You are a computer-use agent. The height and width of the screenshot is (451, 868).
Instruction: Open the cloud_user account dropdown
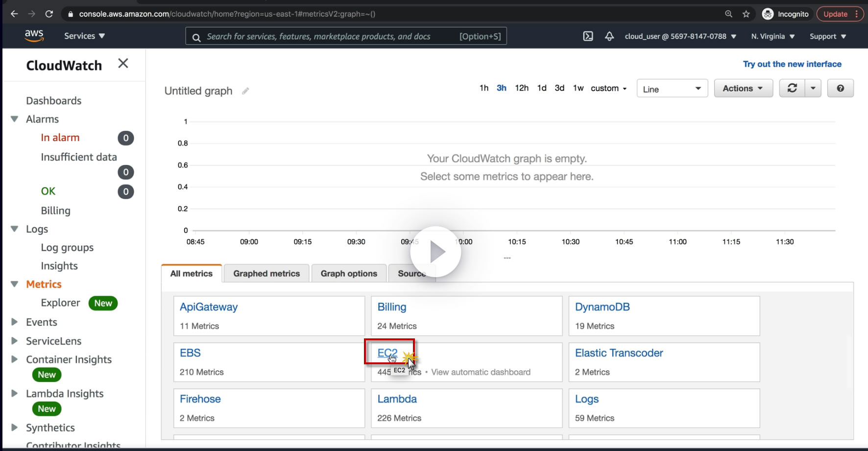[x=680, y=36]
